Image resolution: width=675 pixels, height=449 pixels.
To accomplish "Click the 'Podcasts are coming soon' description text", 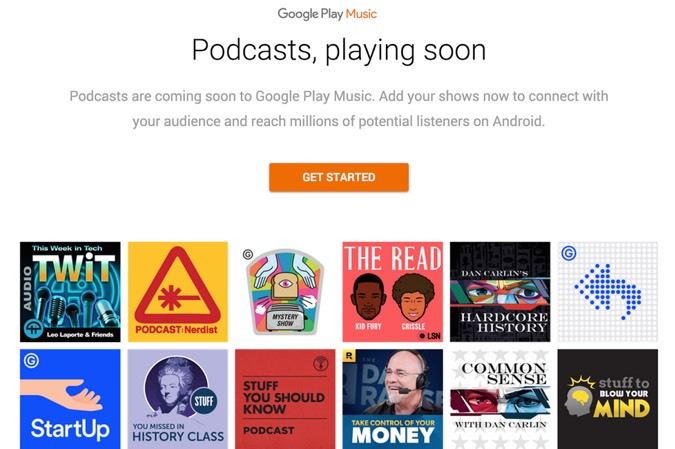I will (x=339, y=108).
